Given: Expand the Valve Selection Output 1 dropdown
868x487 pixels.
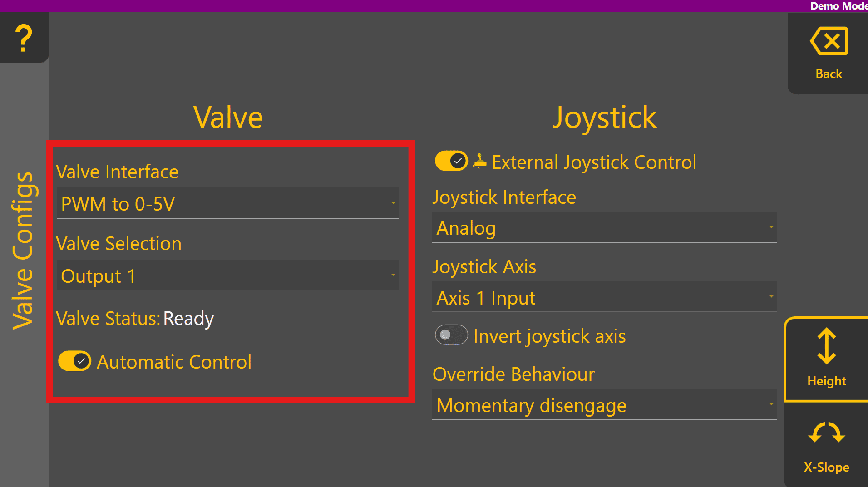Looking at the screenshot, I should [227, 275].
